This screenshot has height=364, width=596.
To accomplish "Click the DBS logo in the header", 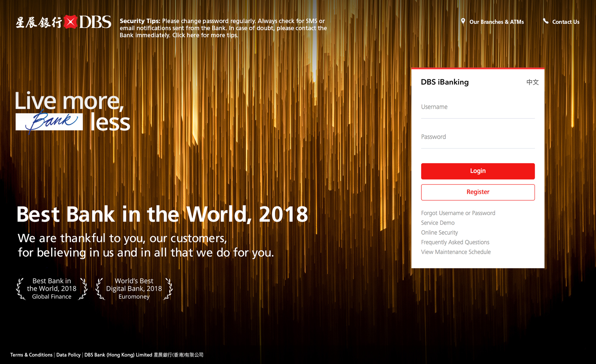I will 63,22.
